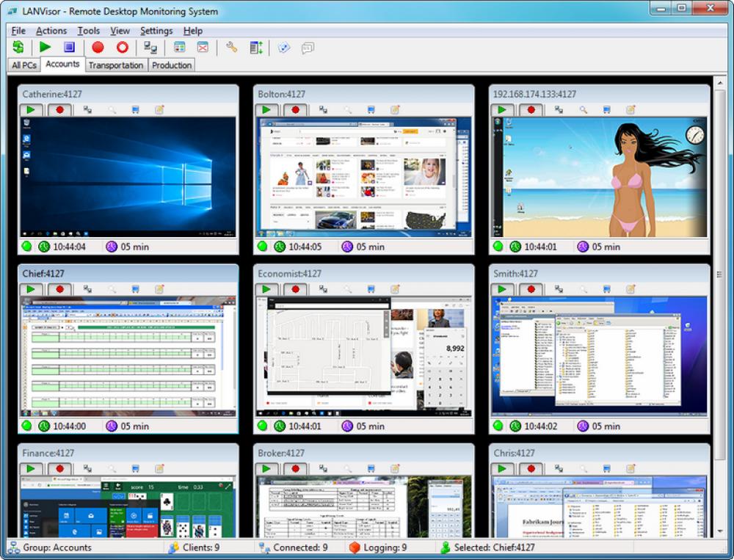Switch to the All PCs tab

[23, 65]
